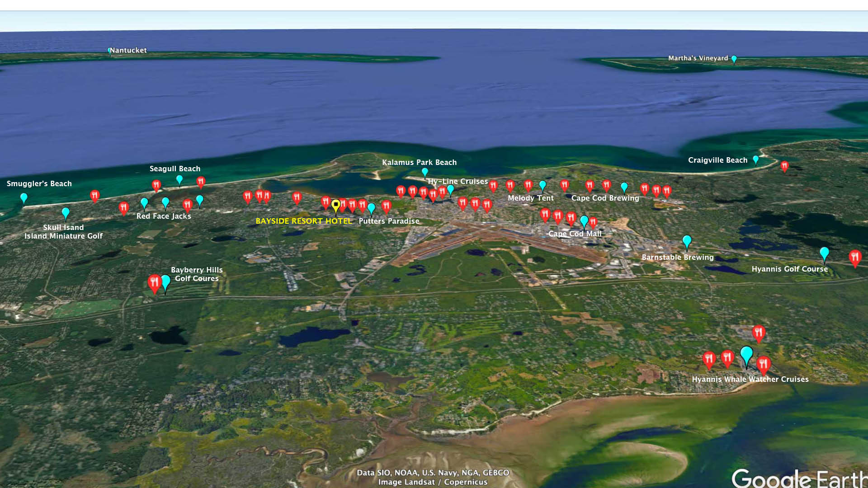Screen dimensions: 868x488
Task: Select the Seagull Beach label
Action: [175, 169]
